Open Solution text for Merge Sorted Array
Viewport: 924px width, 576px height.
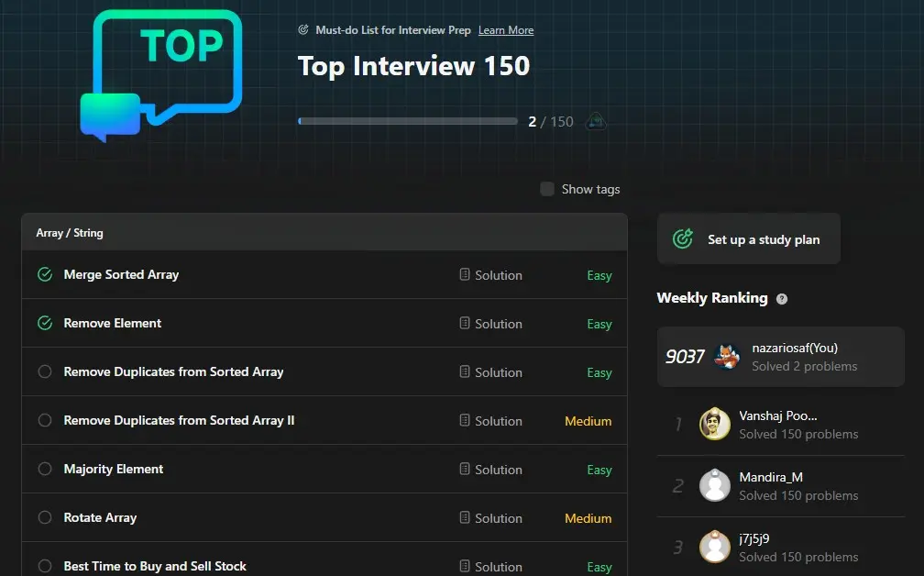pos(499,275)
